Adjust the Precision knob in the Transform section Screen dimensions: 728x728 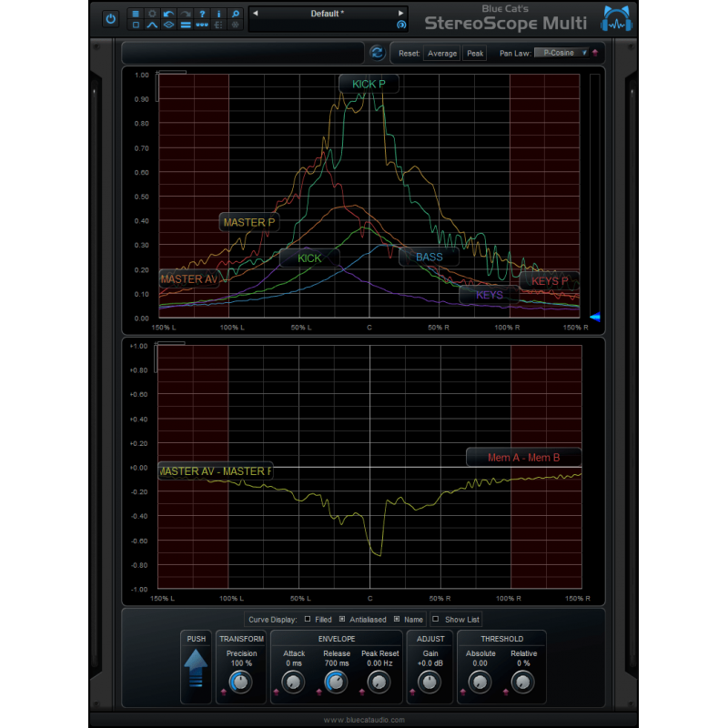241,682
